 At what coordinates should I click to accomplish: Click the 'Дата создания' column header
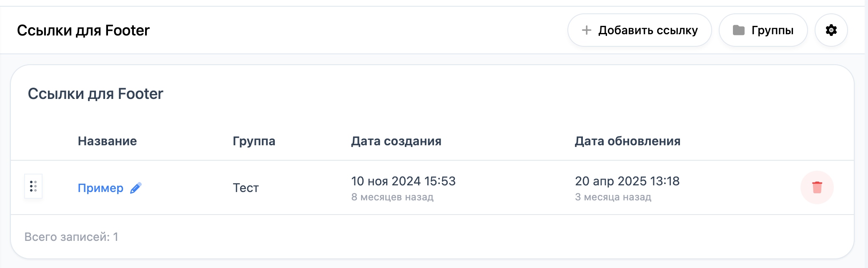396,141
